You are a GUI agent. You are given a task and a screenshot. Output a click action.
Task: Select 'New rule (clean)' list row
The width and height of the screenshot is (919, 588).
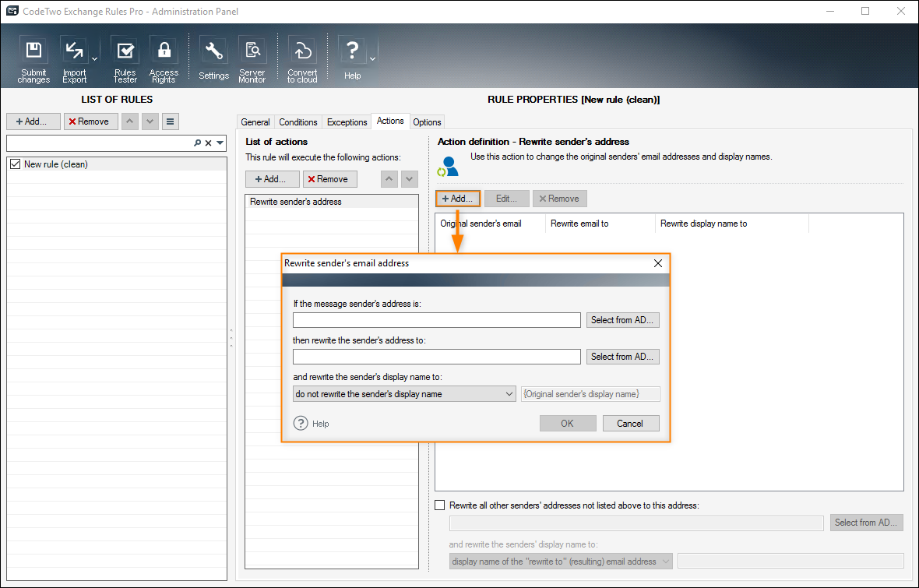[x=117, y=164]
